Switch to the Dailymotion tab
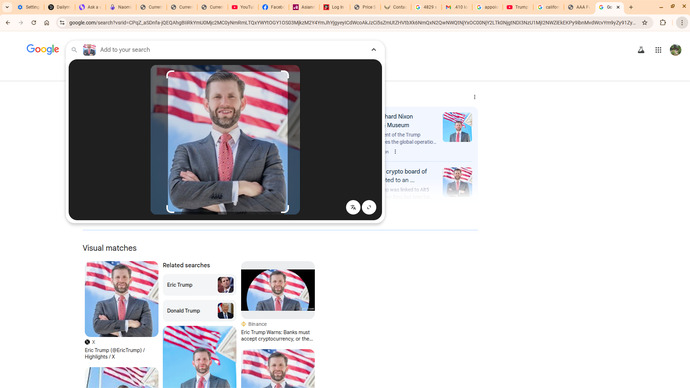 [59, 7]
